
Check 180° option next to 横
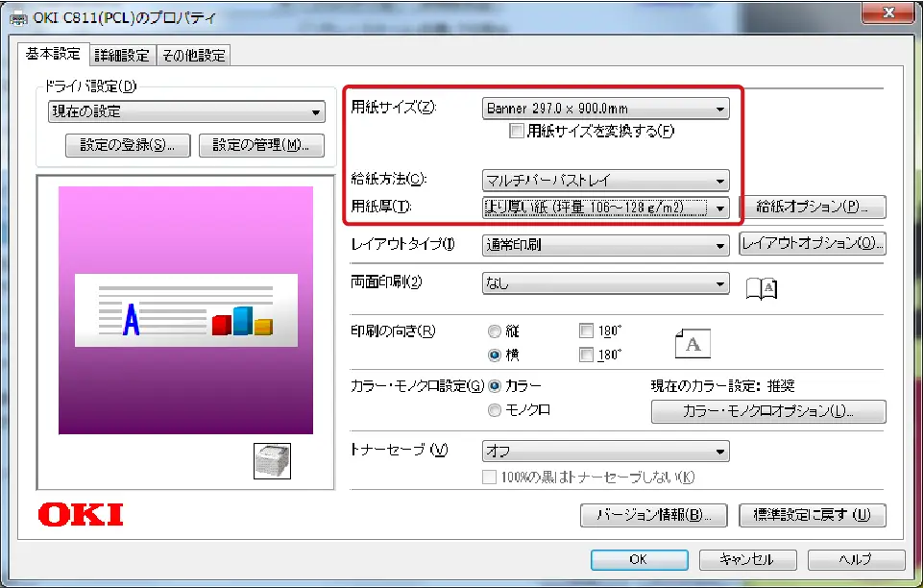pyautogui.click(x=586, y=355)
